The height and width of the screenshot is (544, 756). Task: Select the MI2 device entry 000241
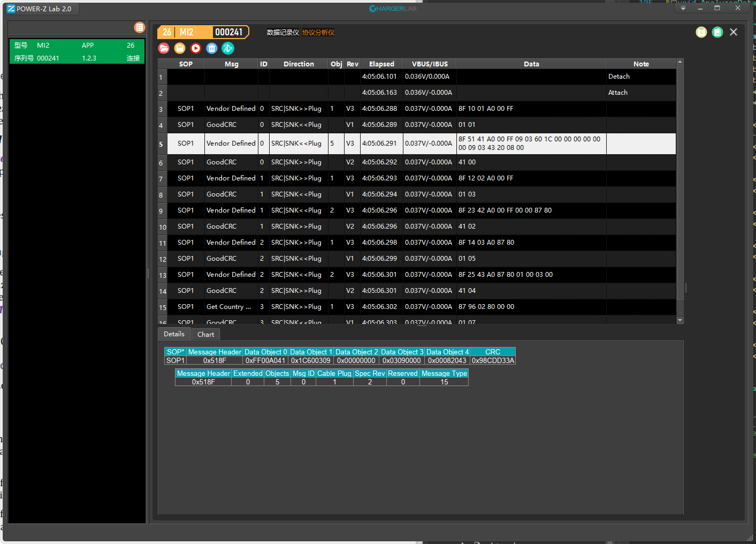tap(77, 51)
